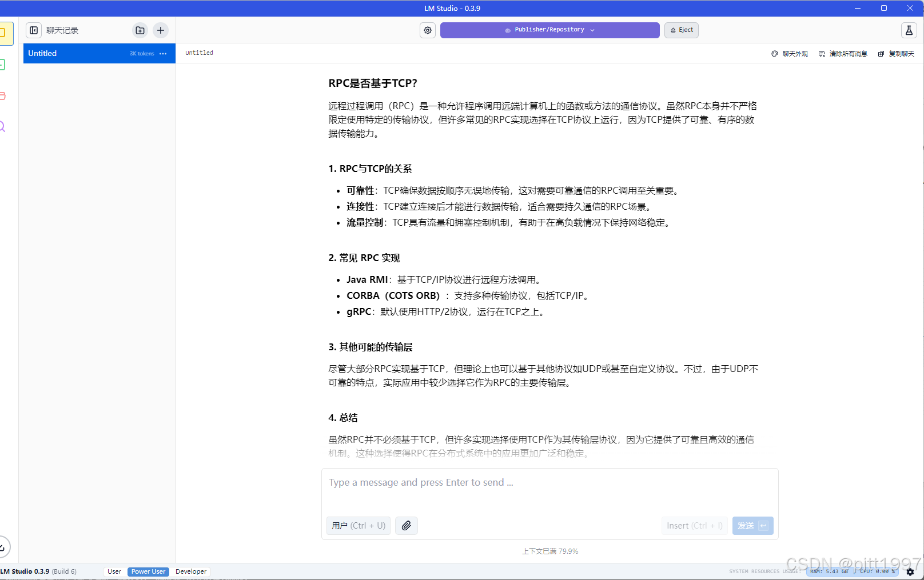
Task: Clear all messages (清除所有消息)
Action: 843,54
